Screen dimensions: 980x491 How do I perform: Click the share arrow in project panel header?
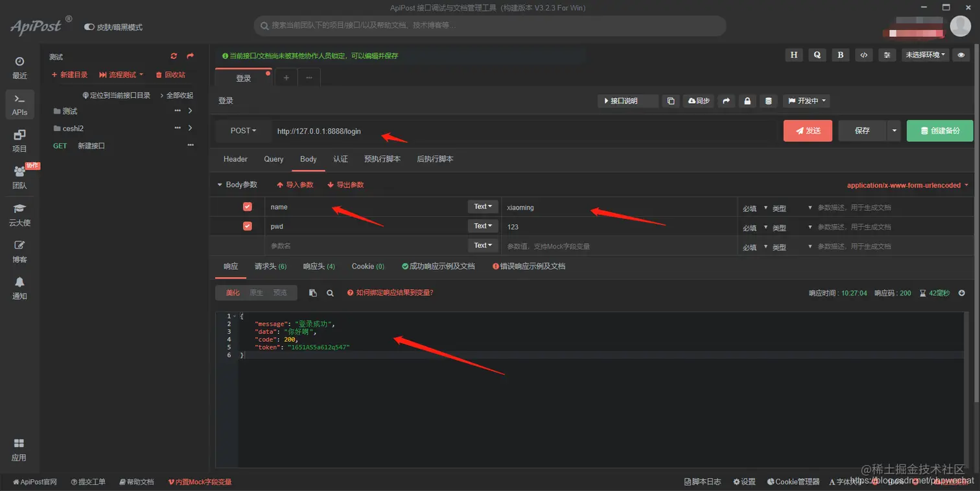point(191,56)
